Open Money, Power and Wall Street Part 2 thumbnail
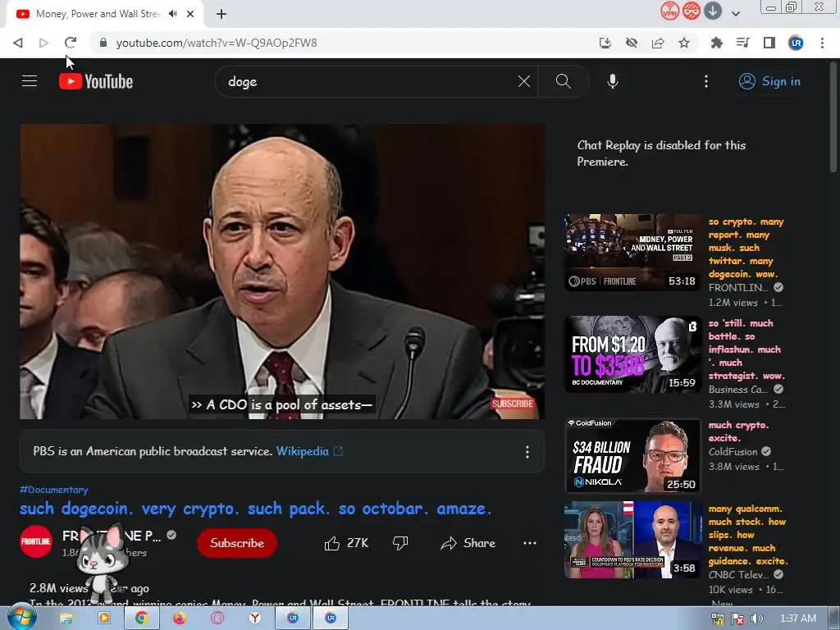 point(632,253)
